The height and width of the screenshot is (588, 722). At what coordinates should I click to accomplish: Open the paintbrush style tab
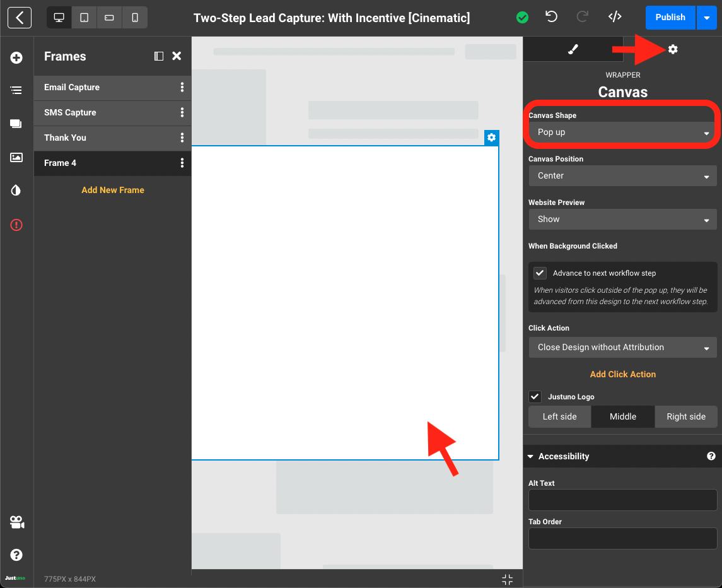click(573, 49)
